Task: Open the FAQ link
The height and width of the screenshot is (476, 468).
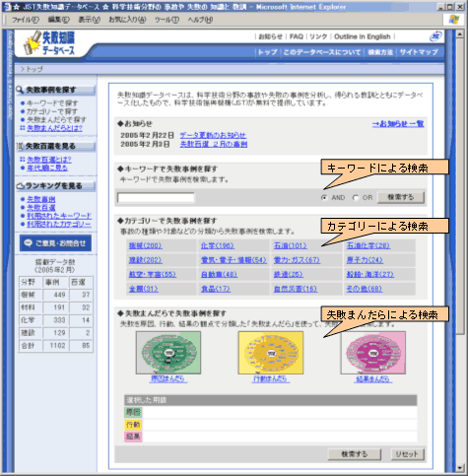Action: [x=297, y=36]
